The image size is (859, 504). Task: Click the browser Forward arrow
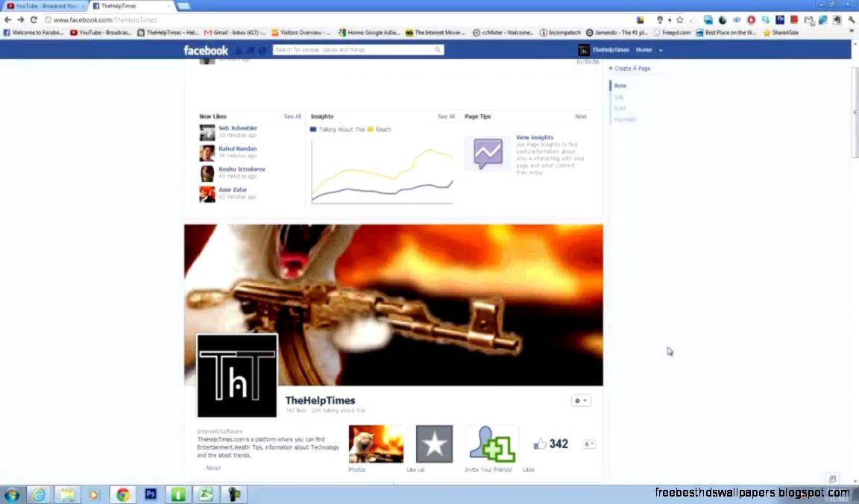[x=21, y=19]
